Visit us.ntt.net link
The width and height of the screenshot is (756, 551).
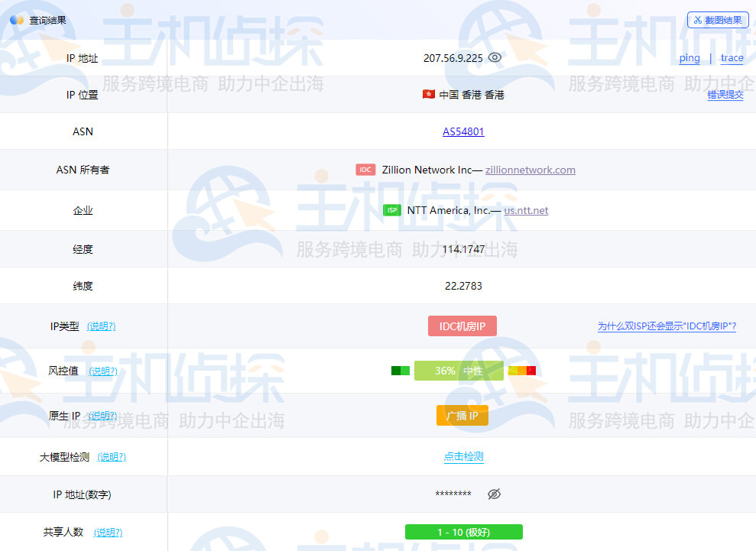(x=526, y=210)
